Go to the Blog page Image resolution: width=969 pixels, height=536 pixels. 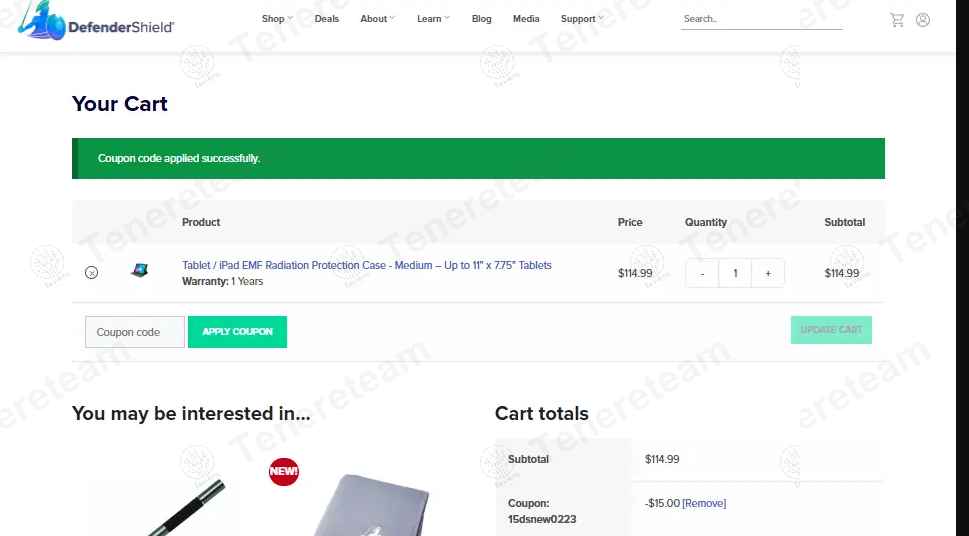tap(482, 19)
